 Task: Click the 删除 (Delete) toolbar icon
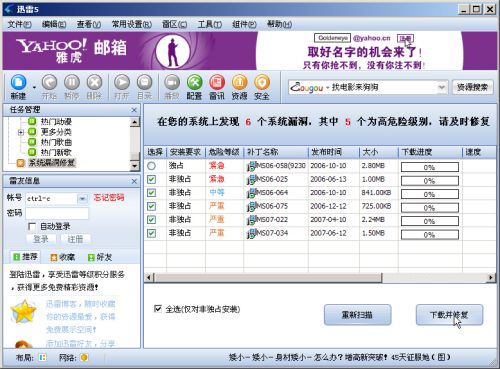[x=94, y=83]
